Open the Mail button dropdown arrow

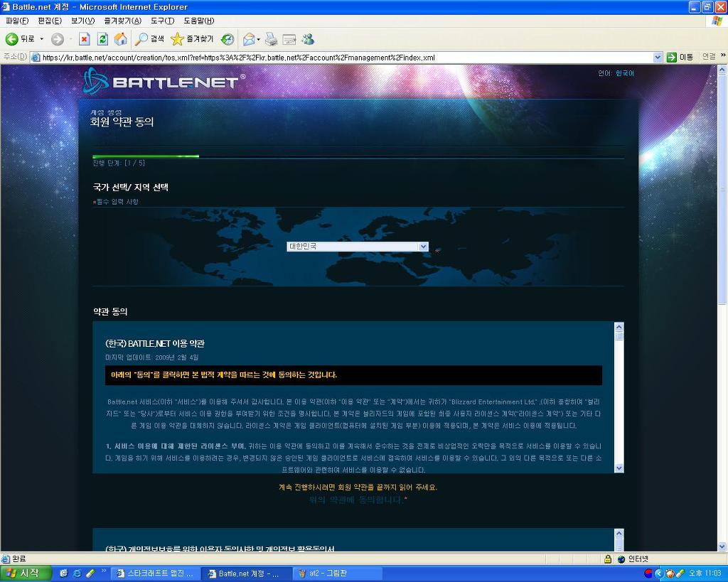pos(259,39)
